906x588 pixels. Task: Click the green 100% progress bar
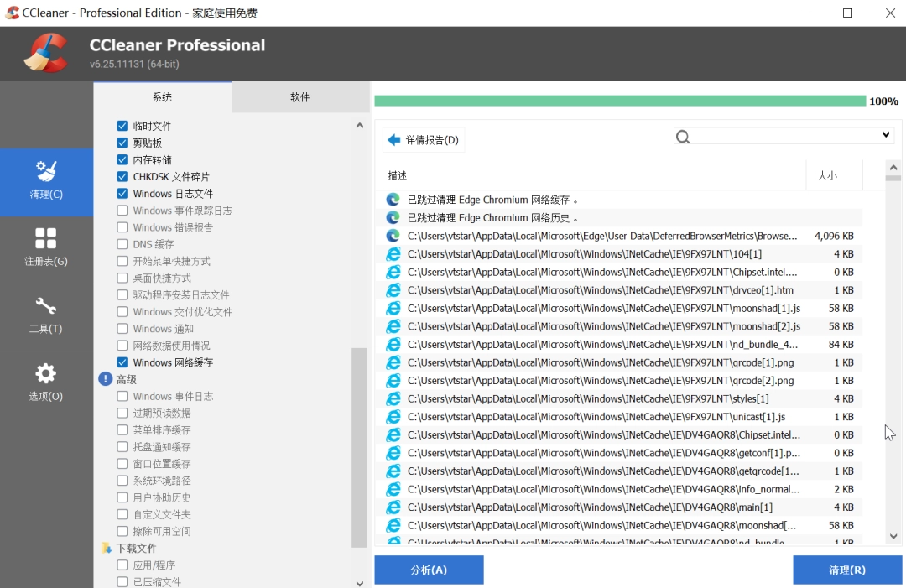[621, 100]
